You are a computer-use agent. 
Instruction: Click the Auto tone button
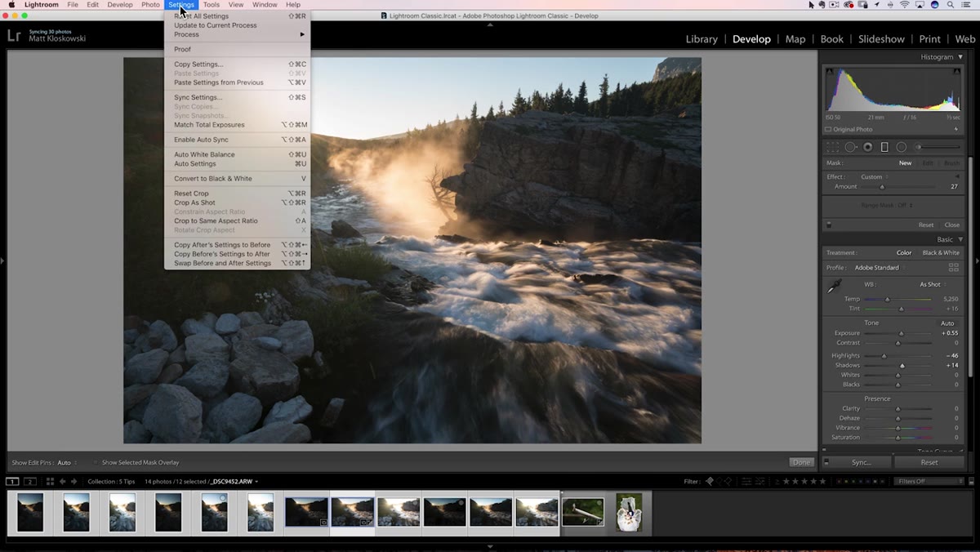[x=947, y=323]
